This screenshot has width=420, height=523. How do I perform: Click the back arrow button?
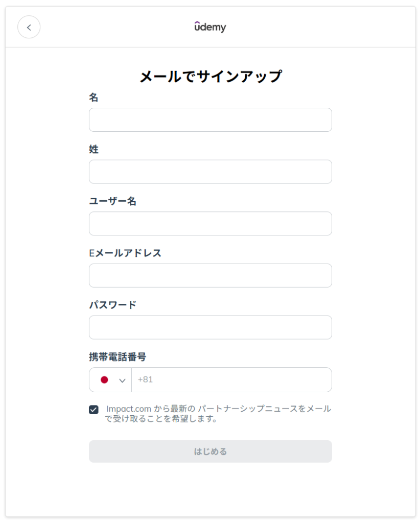coord(29,27)
